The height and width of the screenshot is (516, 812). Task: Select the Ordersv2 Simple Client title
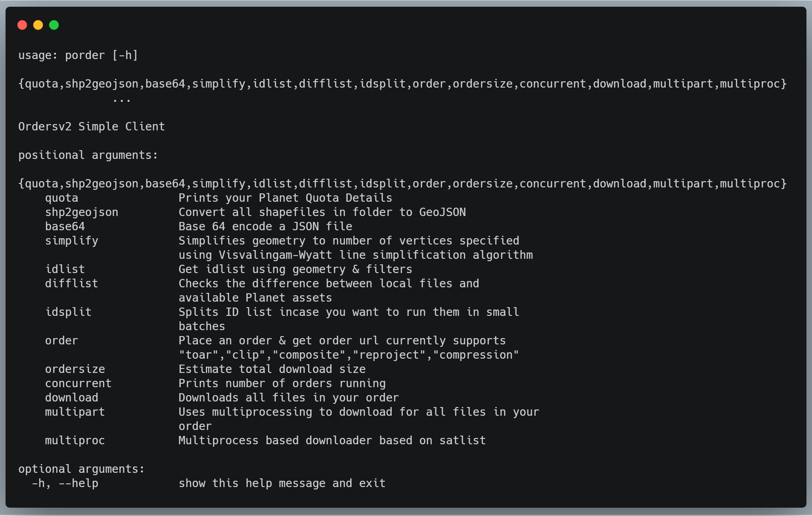click(91, 126)
